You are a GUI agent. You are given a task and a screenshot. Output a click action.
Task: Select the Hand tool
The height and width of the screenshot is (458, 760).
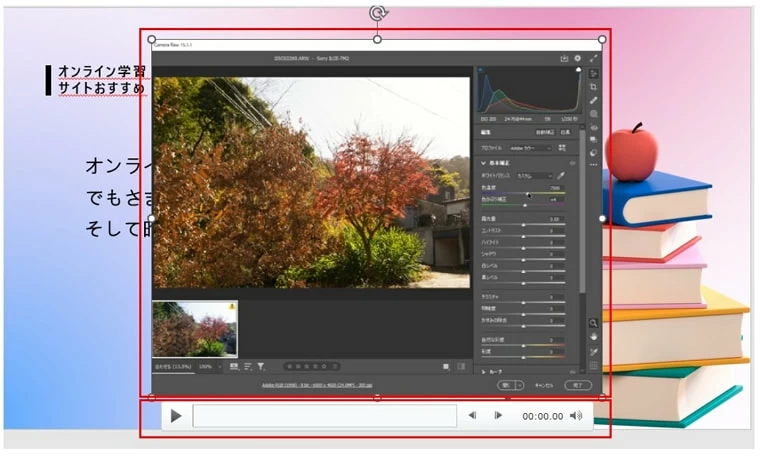[594, 337]
